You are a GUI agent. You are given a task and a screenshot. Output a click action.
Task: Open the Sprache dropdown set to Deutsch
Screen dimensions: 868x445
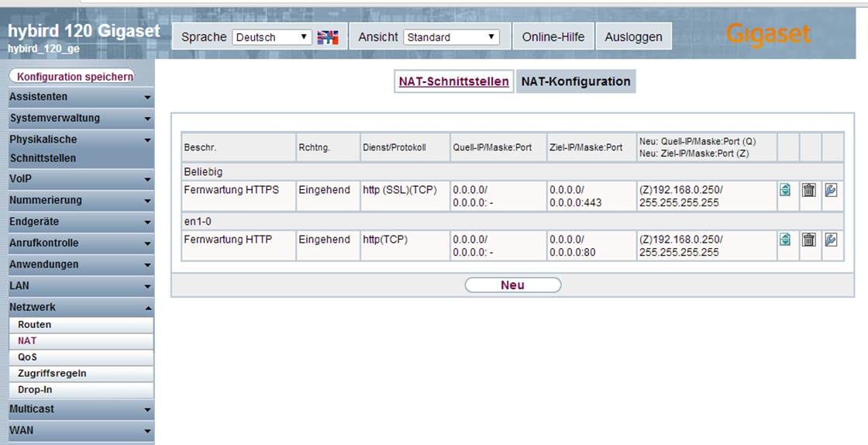click(x=272, y=37)
